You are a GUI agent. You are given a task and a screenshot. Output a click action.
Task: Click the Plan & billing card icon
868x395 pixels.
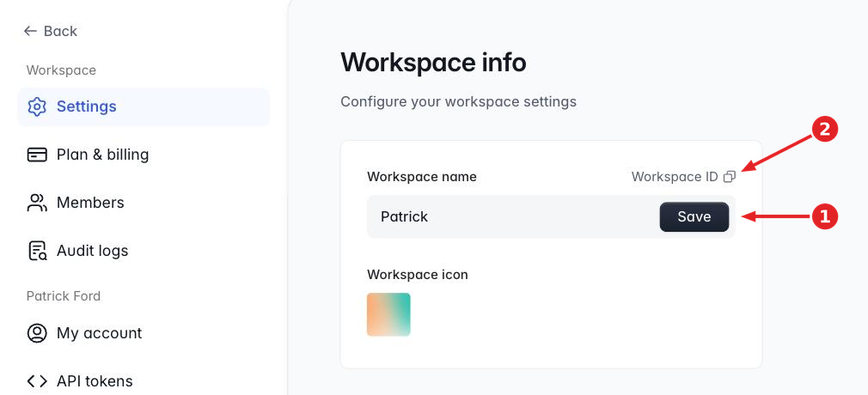37,155
